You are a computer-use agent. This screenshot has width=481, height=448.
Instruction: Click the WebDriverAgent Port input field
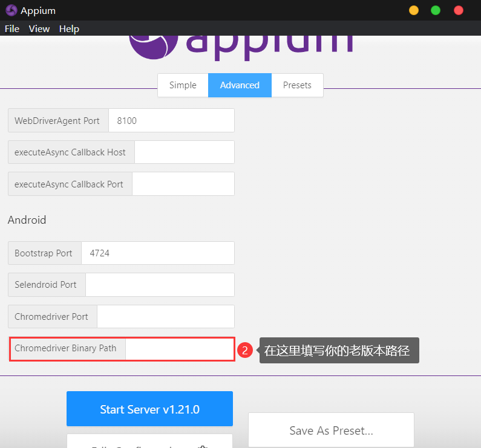coord(171,120)
